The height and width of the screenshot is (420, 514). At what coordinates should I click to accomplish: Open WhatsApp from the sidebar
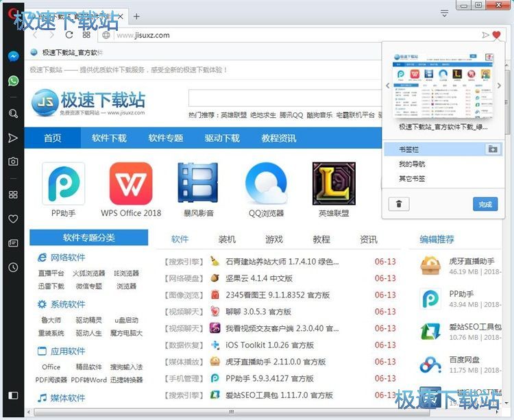tap(13, 81)
